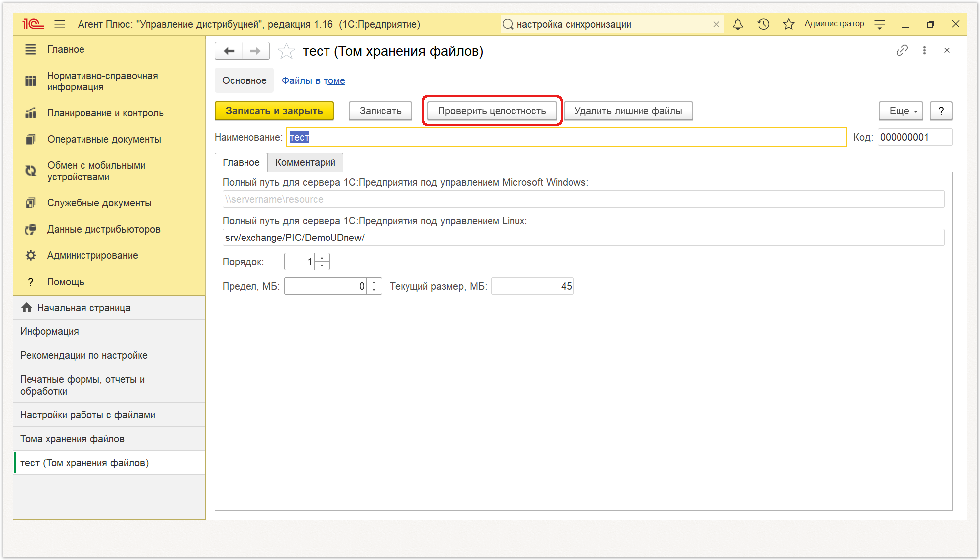Switch to Информация open window
Viewport: 980px width, 560px height.
pos(109,331)
